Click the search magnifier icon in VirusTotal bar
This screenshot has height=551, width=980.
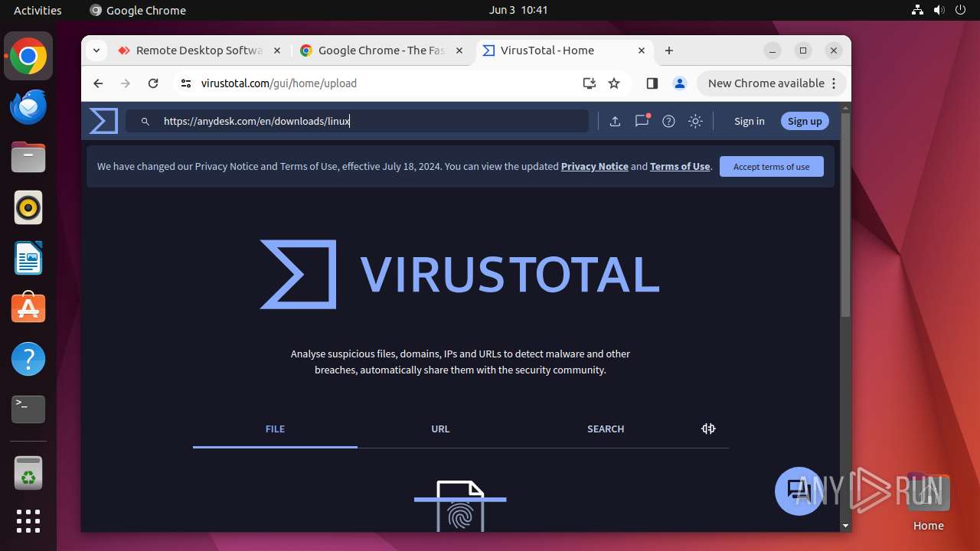coord(145,122)
